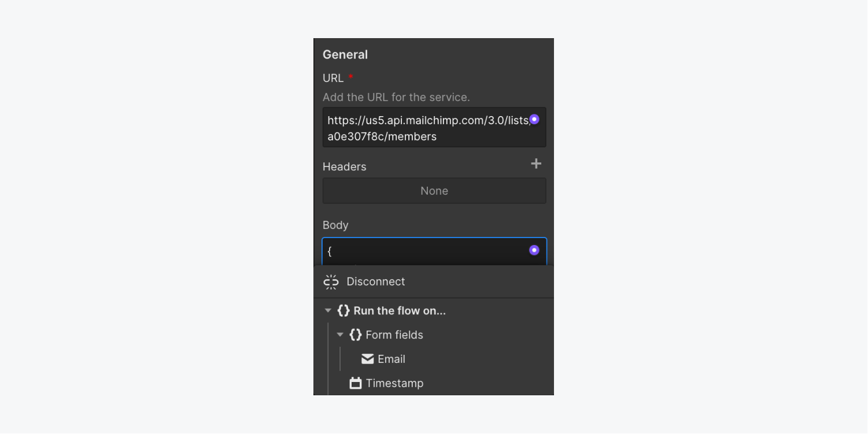Click the braces icon beside Form fields
This screenshot has width=868, height=434.
point(356,335)
